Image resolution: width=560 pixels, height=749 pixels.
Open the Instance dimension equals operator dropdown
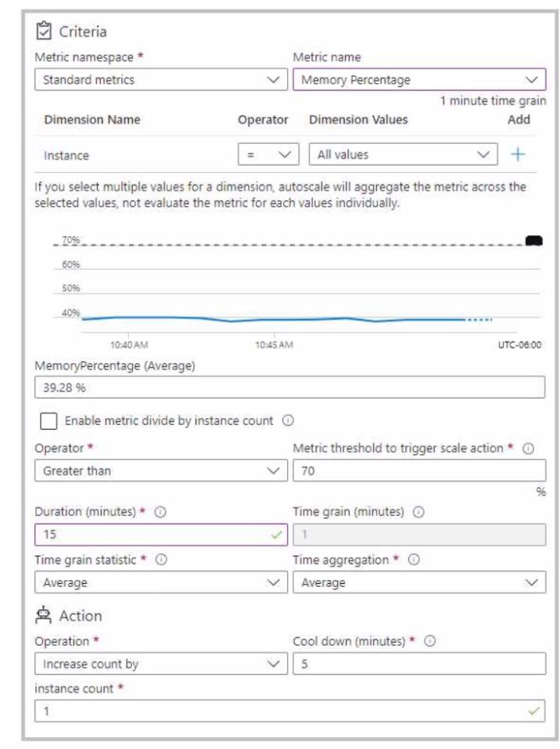(x=268, y=154)
